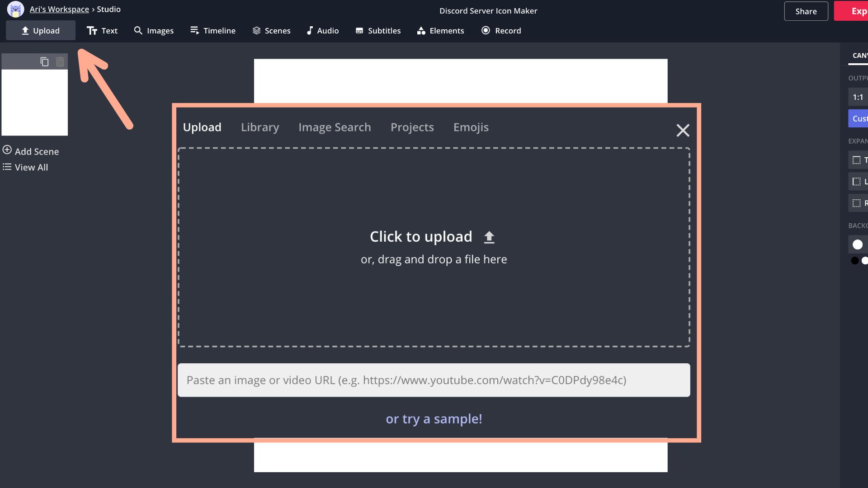Screen dimensions: 868x488
Task: Click the Share button
Action: (806, 11)
